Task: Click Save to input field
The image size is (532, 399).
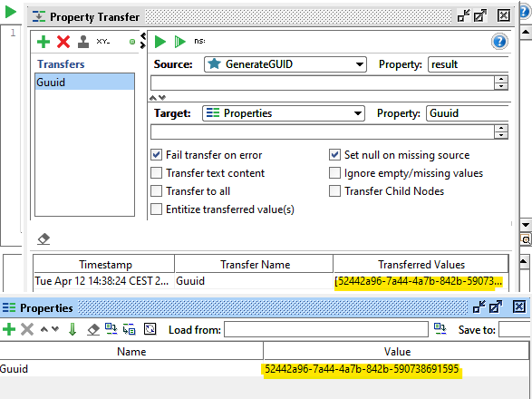Action: [x=515, y=329]
